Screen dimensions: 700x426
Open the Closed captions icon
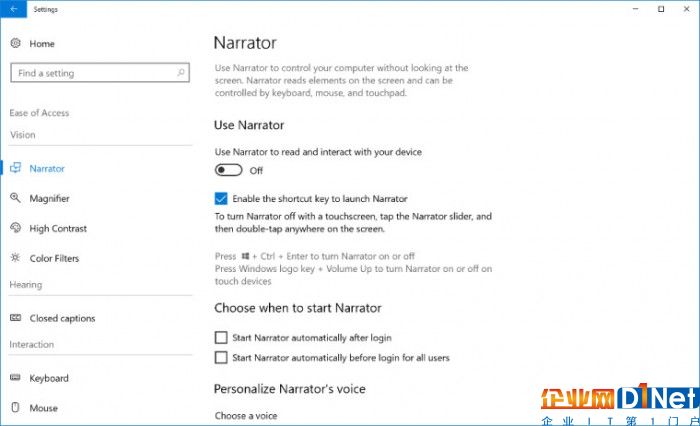pos(16,317)
